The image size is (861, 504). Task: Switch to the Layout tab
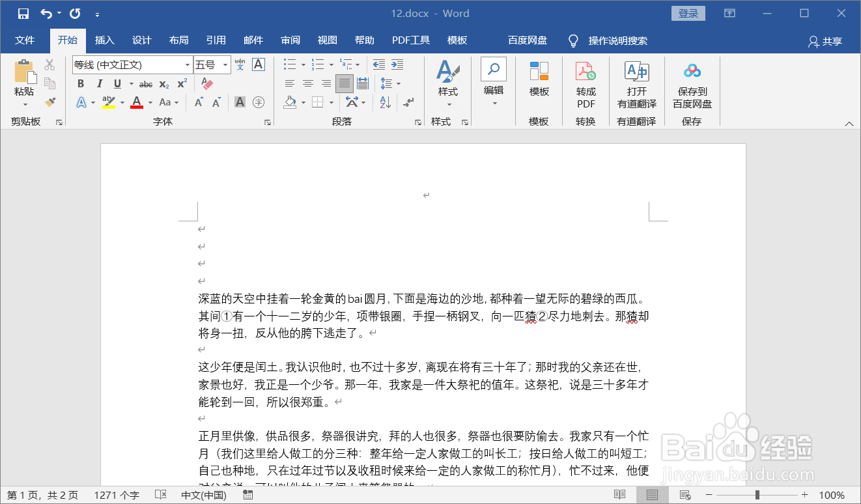(178, 40)
